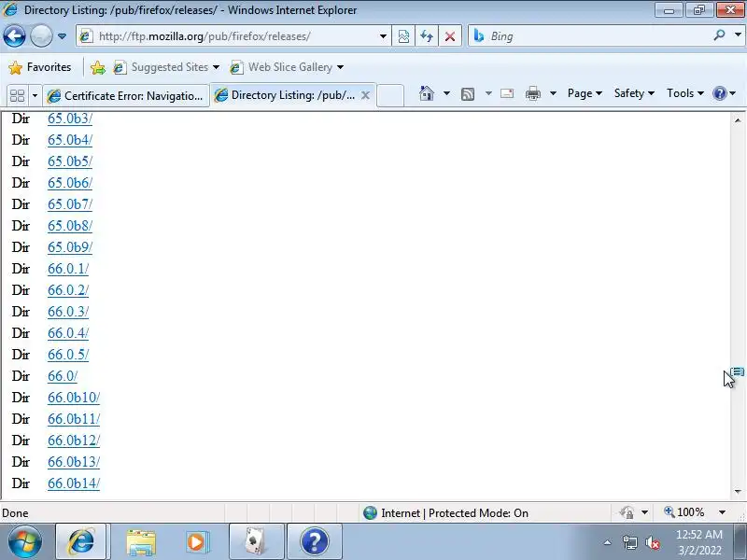Open Windows Explorer from the taskbar
This screenshot has width=747, height=560.
[141, 542]
